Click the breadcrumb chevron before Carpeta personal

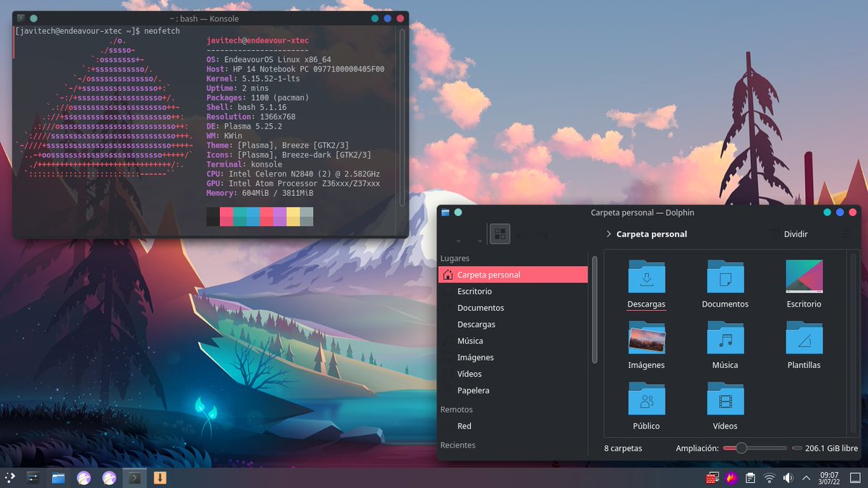pos(608,234)
